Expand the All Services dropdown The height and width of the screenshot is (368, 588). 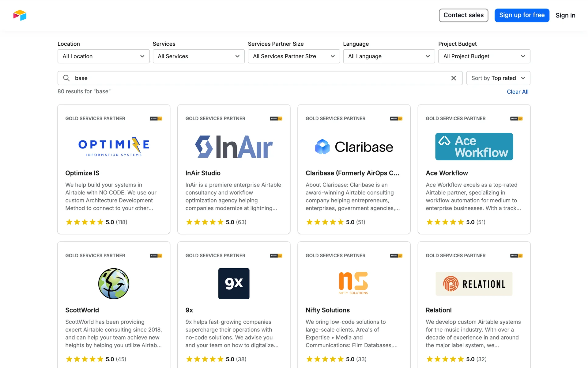click(198, 56)
